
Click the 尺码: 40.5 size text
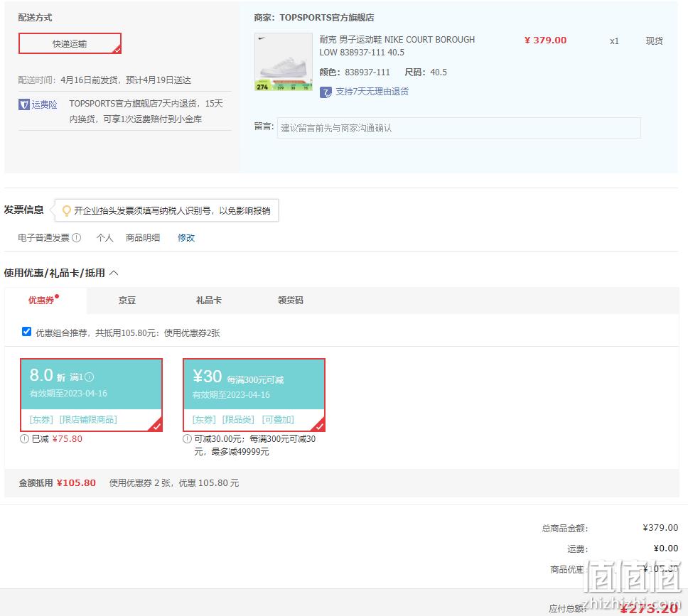(x=426, y=72)
